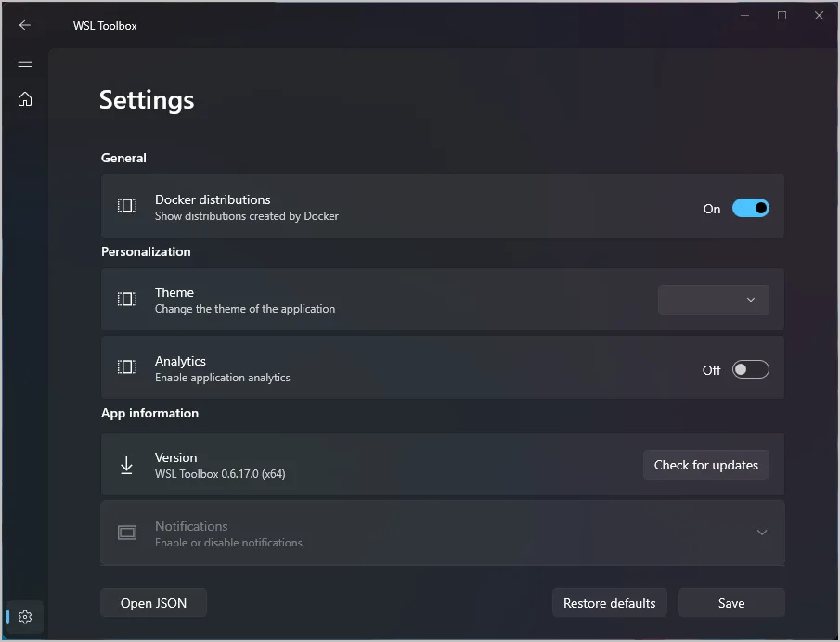Click the Theme row icon

point(127,299)
